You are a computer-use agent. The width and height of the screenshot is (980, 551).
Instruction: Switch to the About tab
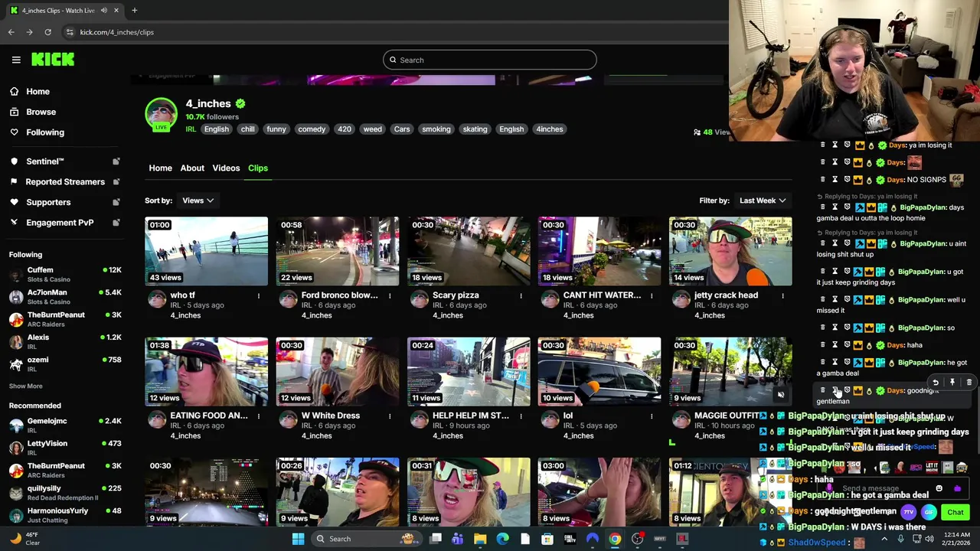click(192, 168)
